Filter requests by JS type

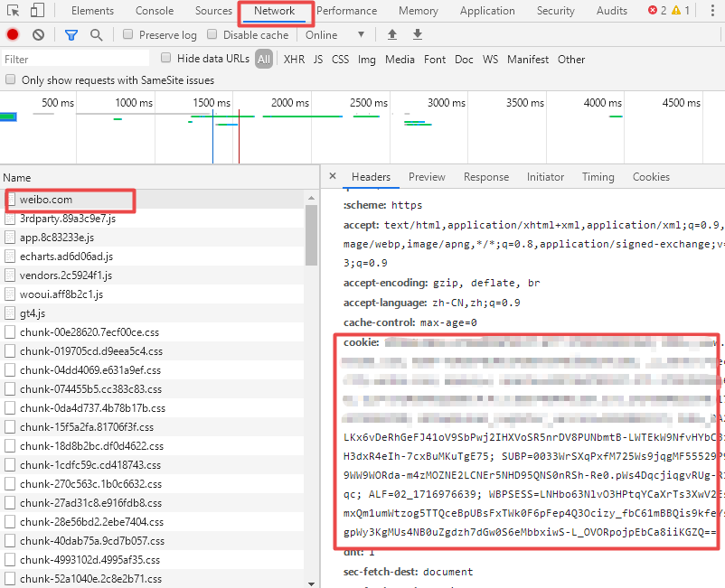point(317,60)
